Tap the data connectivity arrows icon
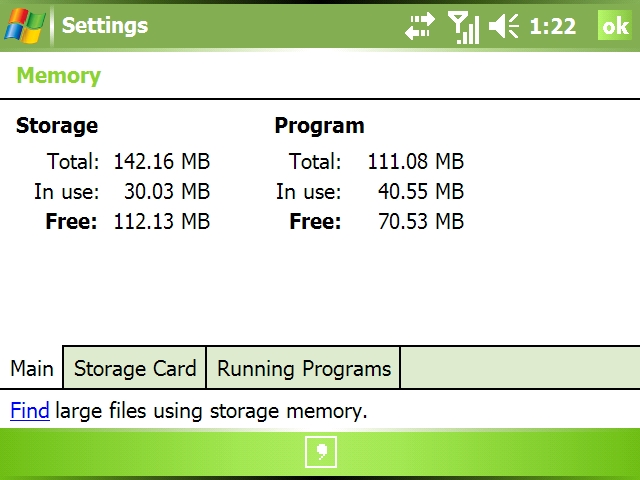This screenshot has width=640, height=480. tap(420, 26)
